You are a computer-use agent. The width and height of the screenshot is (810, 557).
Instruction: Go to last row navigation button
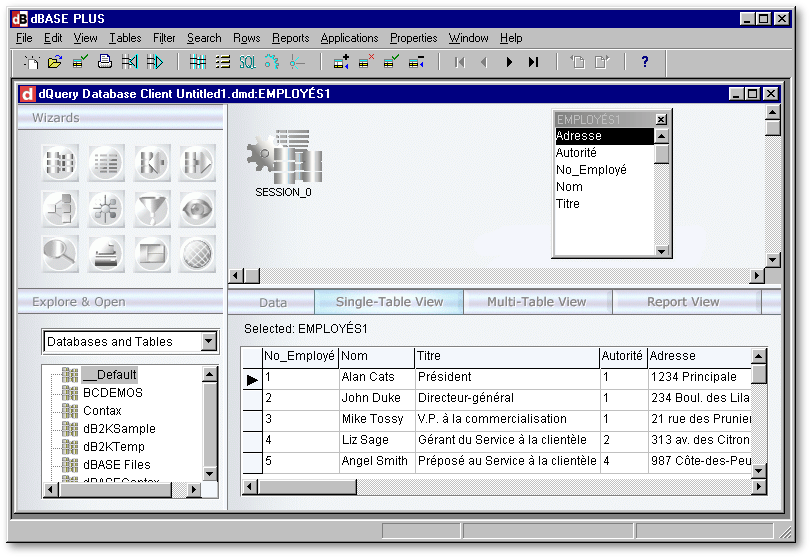click(534, 62)
